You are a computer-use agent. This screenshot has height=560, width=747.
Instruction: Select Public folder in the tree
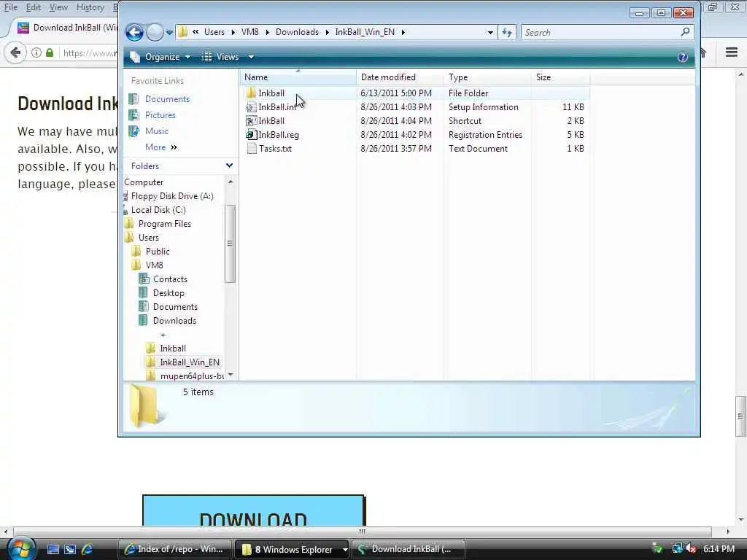158,252
